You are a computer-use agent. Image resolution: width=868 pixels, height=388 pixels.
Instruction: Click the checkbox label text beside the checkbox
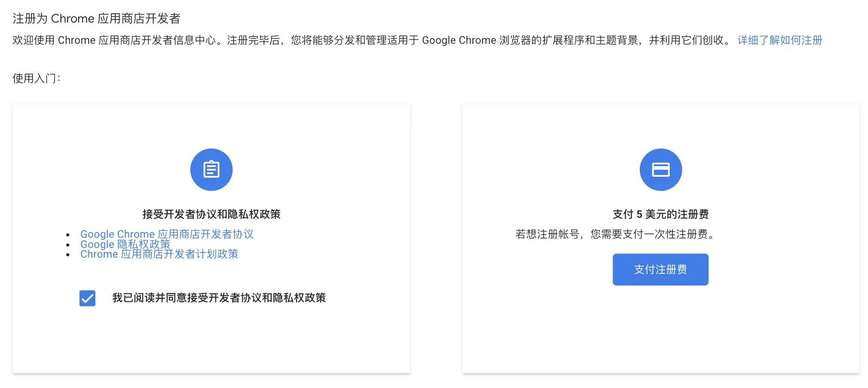pos(219,298)
